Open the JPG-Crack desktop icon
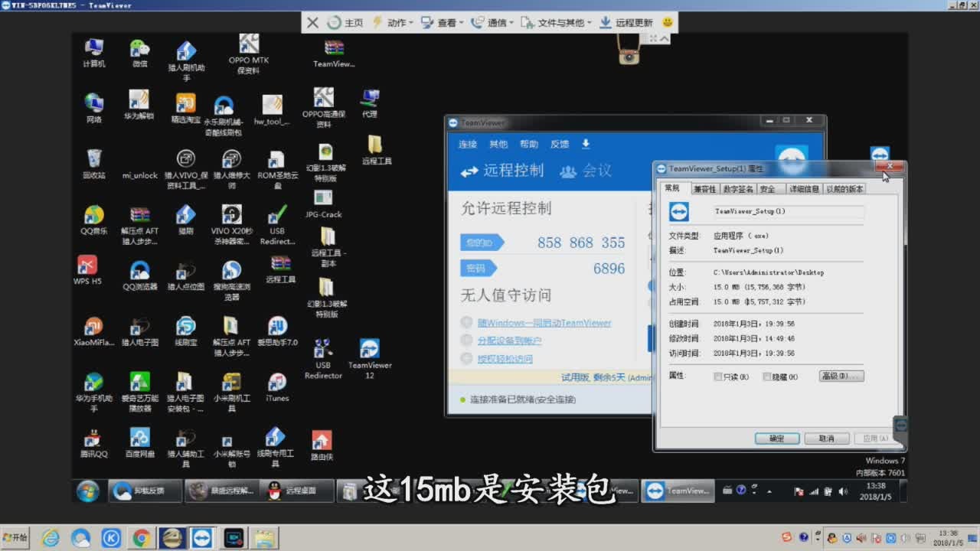The image size is (980, 551). coord(324,204)
